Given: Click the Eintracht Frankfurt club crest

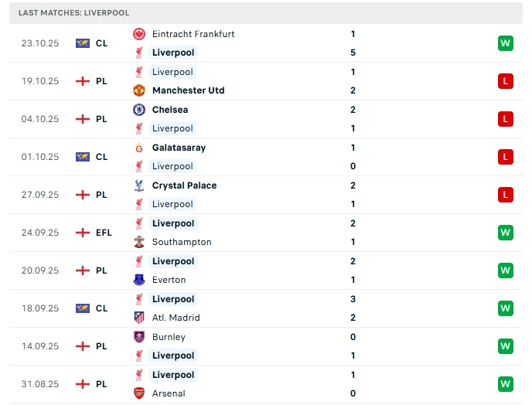Looking at the screenshot, I should pos(139,34).
